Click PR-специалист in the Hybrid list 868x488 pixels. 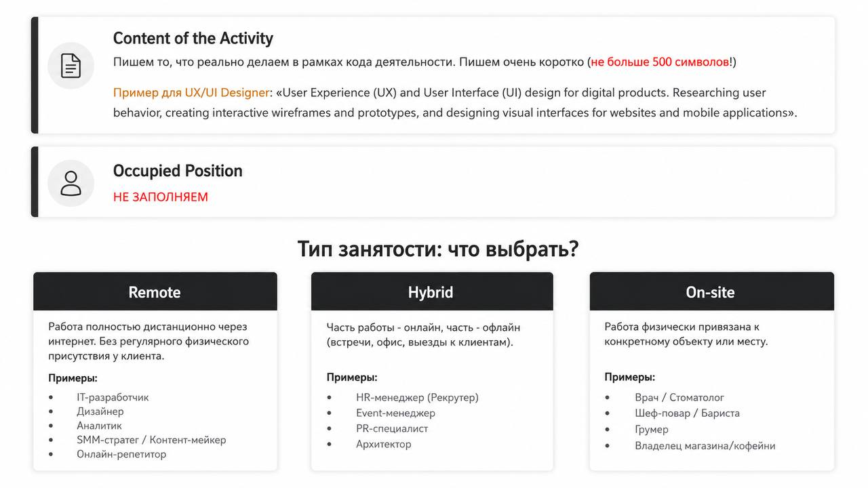[392, 429]
